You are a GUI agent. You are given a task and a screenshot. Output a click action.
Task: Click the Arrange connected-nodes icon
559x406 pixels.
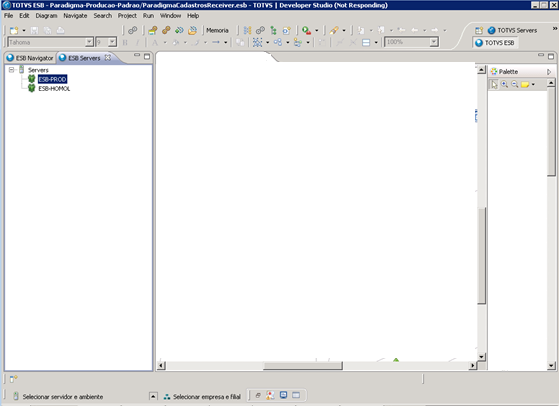tap(278, 42)
